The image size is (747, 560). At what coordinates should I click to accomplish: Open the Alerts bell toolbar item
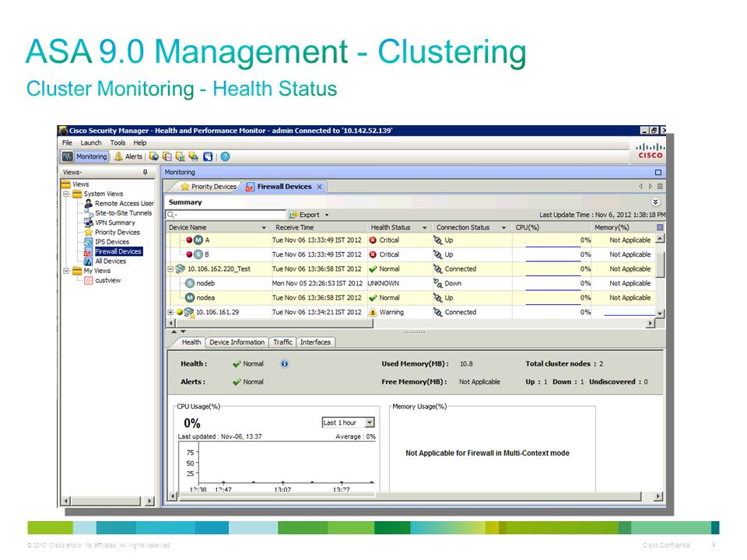(x=128, y=156)
